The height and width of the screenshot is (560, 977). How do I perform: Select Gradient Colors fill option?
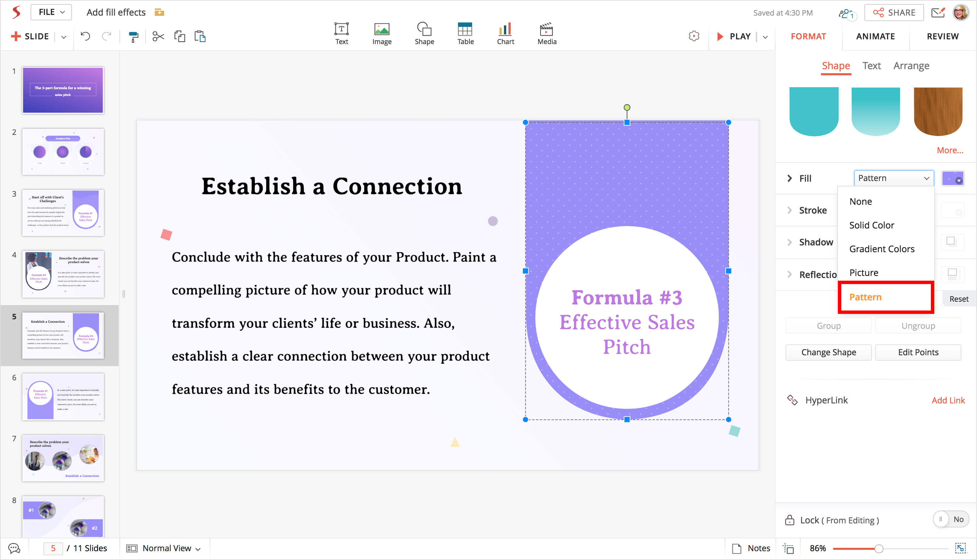coord(882,249)
